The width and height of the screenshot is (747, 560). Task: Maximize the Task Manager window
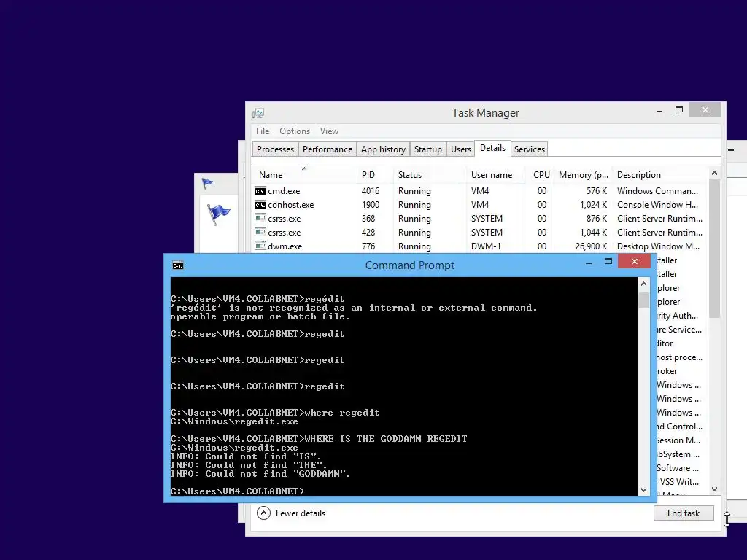pyautogui.click(x=679, y=110)
